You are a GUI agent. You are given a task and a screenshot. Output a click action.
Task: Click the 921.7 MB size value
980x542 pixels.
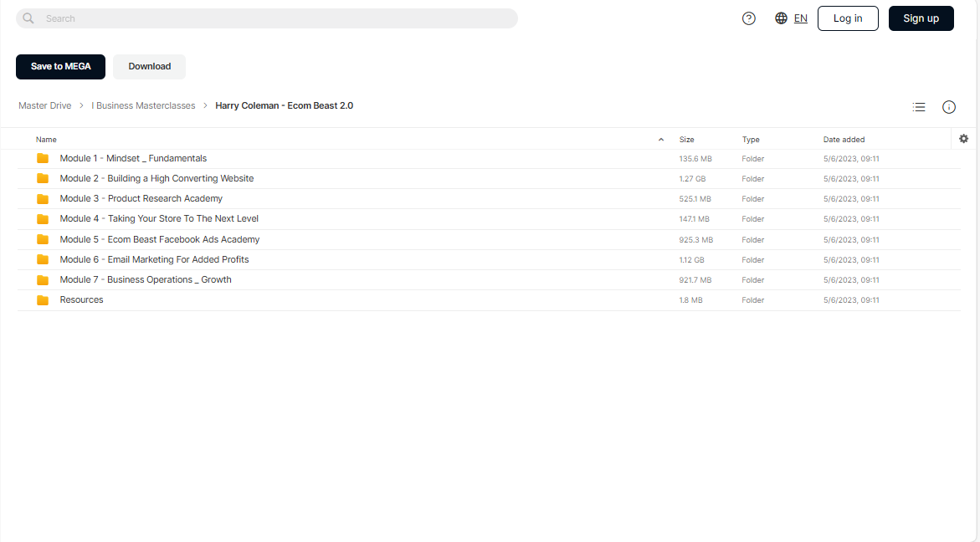click(x=695, y=279)
